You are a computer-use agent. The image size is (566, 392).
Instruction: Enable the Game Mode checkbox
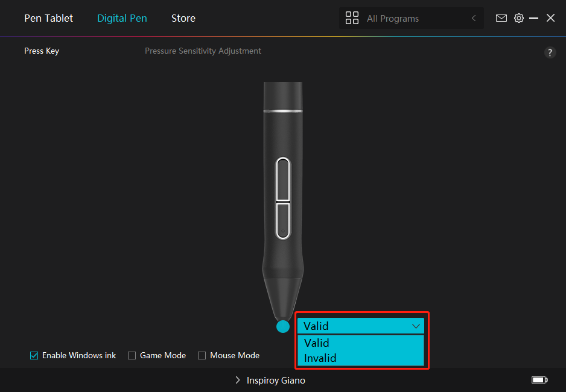pyautogui.click(x=132, y=356)
